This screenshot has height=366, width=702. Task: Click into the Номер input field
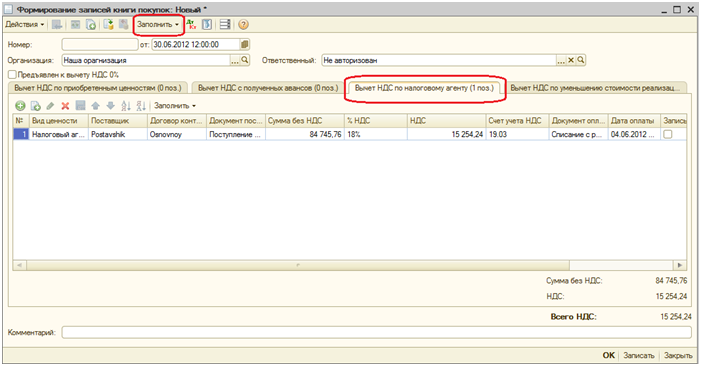tap(100, 44)
